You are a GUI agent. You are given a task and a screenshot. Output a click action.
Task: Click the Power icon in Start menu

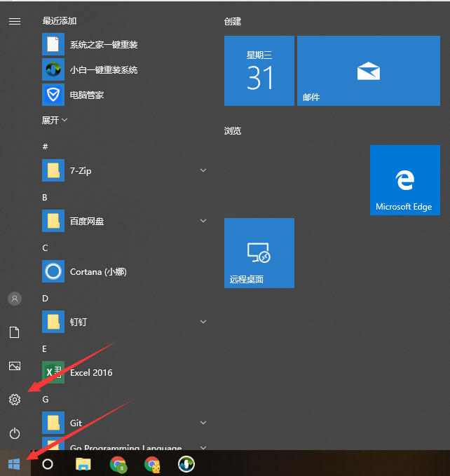click(x=14, y=433)
